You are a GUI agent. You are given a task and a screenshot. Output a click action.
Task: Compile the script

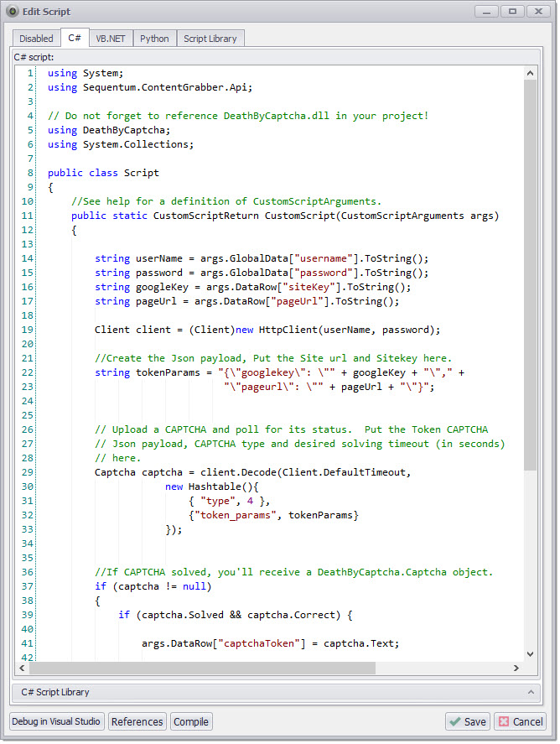[x=192, y=721]
